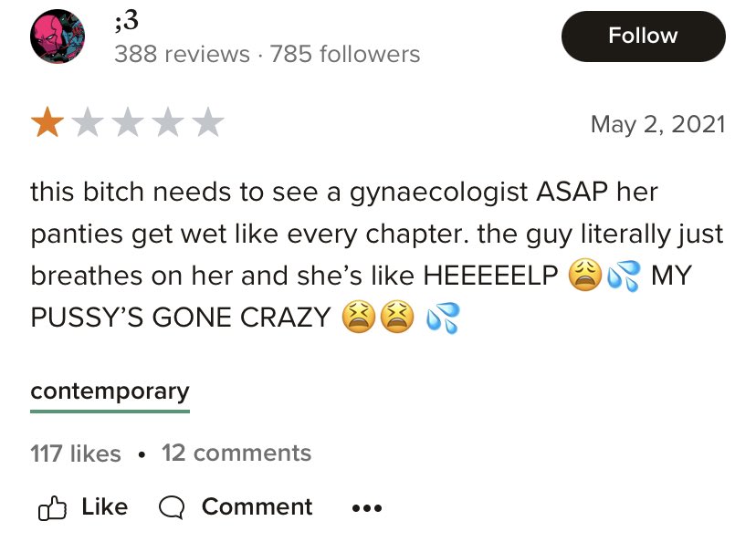Open the reviewer's profile avatar picture
The width and height of the screenshot is (756, 542).
coord(58,36)
